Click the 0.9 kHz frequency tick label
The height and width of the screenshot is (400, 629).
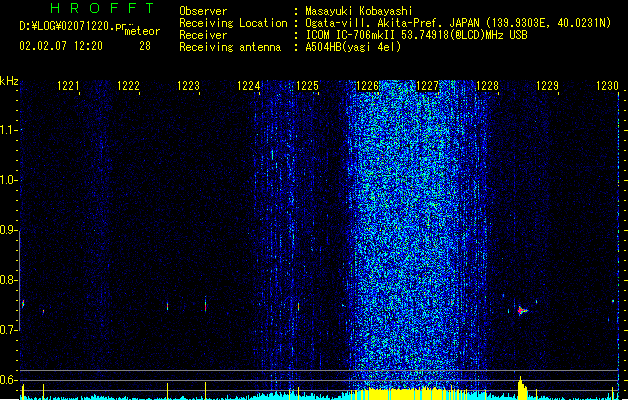8,230
